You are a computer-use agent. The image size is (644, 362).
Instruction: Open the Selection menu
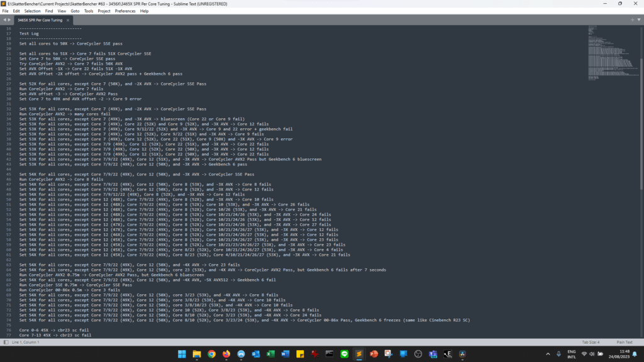pyautogui.click(x=32, y=11)
